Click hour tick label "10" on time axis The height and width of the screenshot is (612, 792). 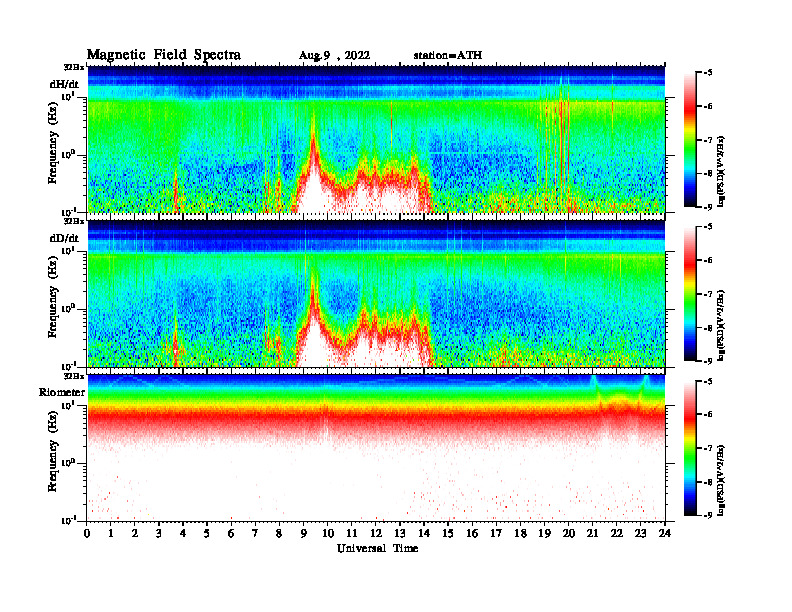327,534
